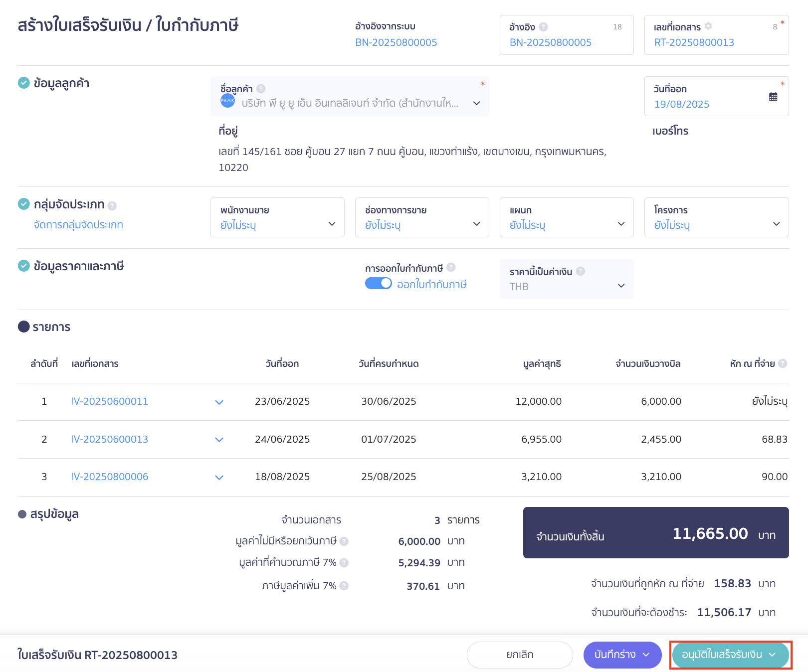This screenshot has height=672, width=808.
Task: Click help icon beside ราคานี้เป็นค่าเงิน
Action: pos(580,272)
